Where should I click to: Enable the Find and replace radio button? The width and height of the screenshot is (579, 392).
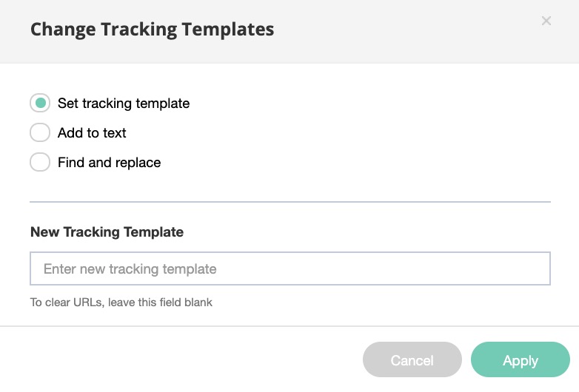click(40, 162)
